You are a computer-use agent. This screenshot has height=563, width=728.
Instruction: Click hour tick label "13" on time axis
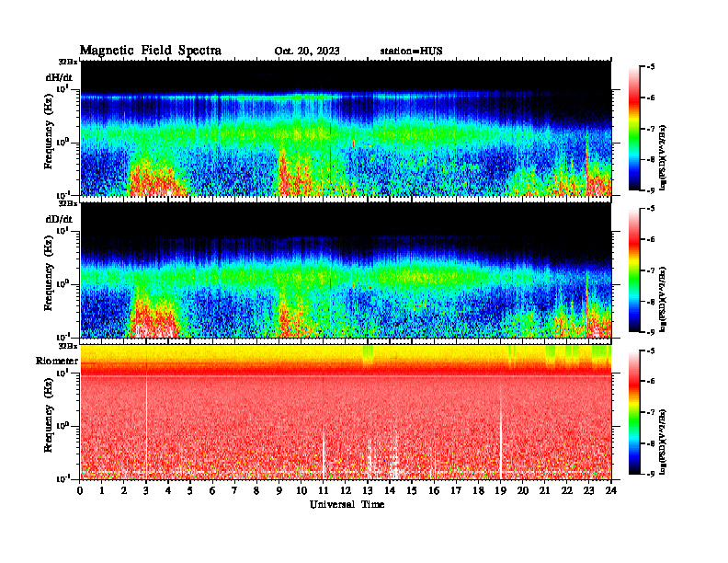point(368,491)
